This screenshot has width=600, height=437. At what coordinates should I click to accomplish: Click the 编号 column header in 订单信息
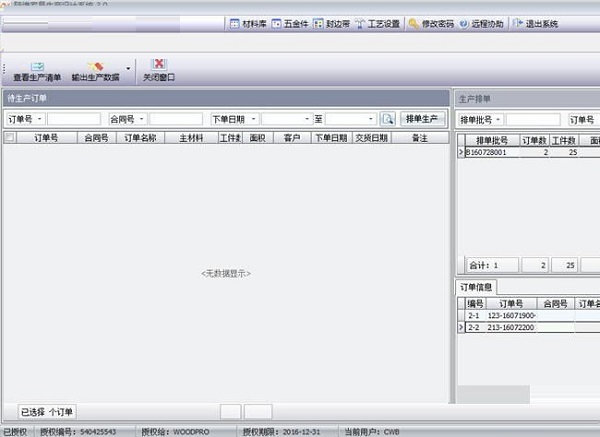pos(476,304)
